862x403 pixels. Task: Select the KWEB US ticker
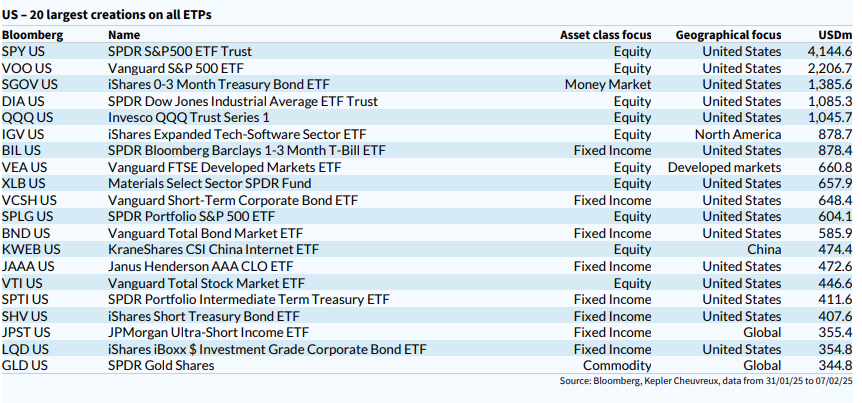(x=32, y=249)
